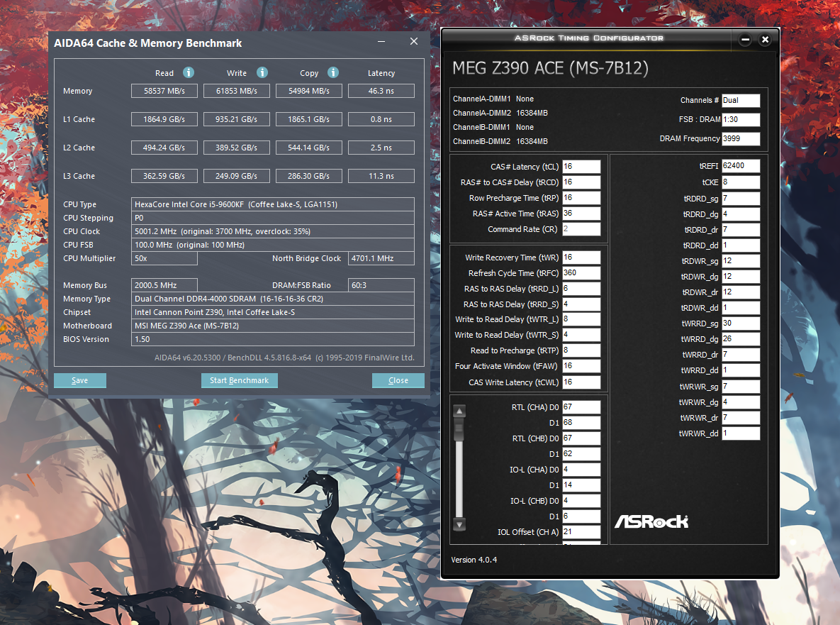Viewport: 840px width, 625px height.
Task: Click the tWTR_S value field
Action: tap(581, 335)
